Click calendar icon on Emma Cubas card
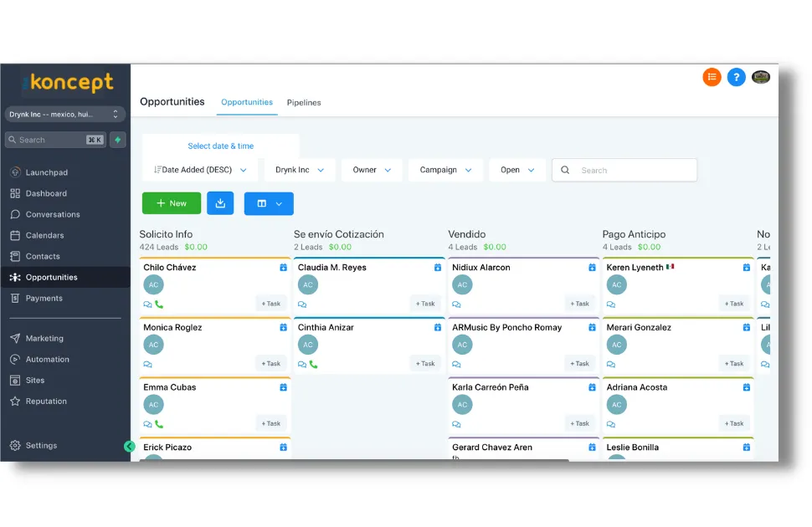 [283, 388]
